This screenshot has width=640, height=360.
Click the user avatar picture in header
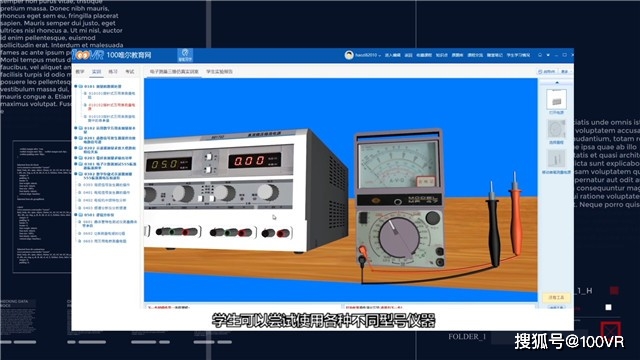click(349, 55)
